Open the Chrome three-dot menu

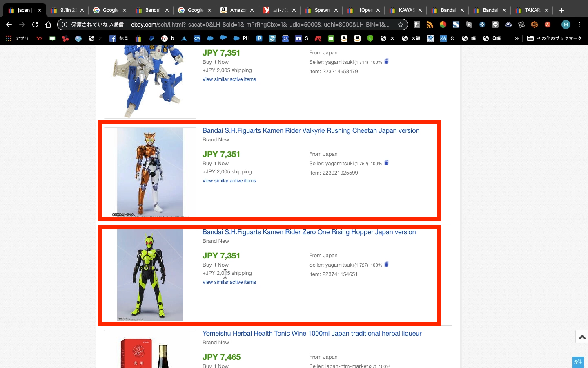[x=579, y=25]
